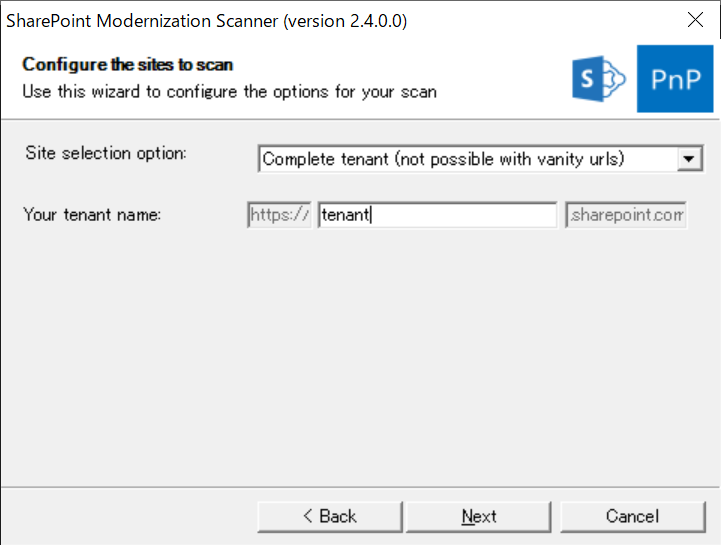Click the blue PnP logo
The width and height of the screenshot is (721, 545).
(675, 79)
